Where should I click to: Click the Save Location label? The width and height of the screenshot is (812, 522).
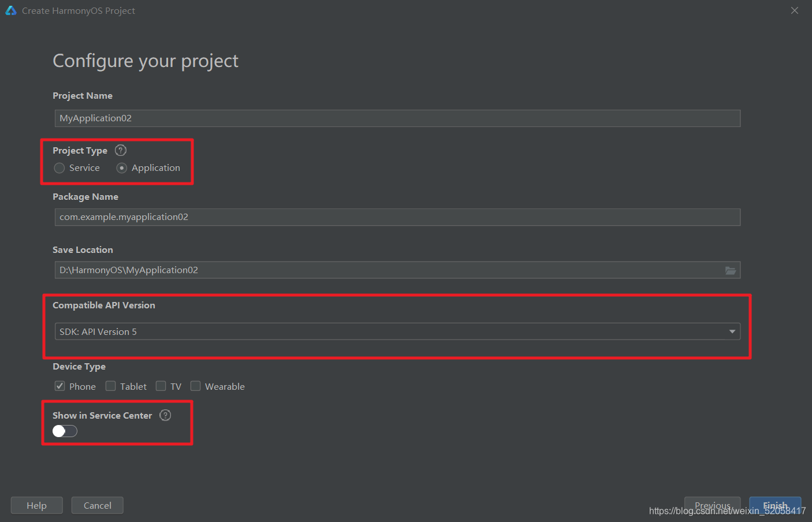(83, 250)
